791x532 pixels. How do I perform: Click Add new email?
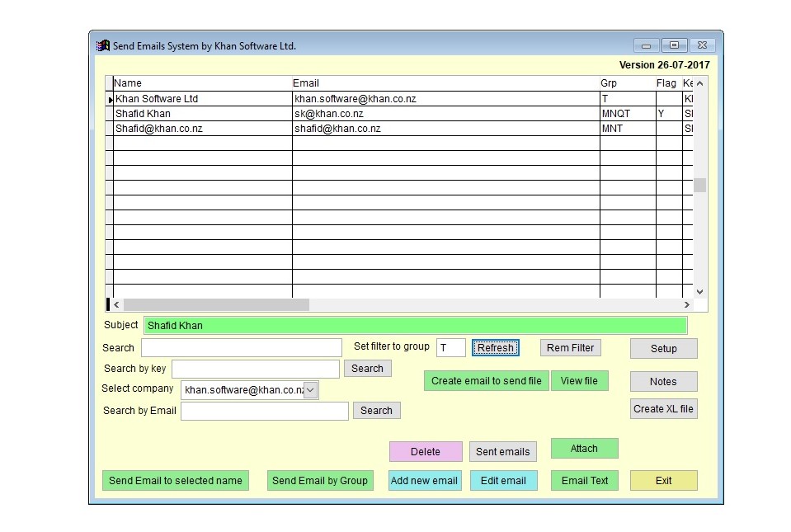pyautogui.click(x=424, y=481)
